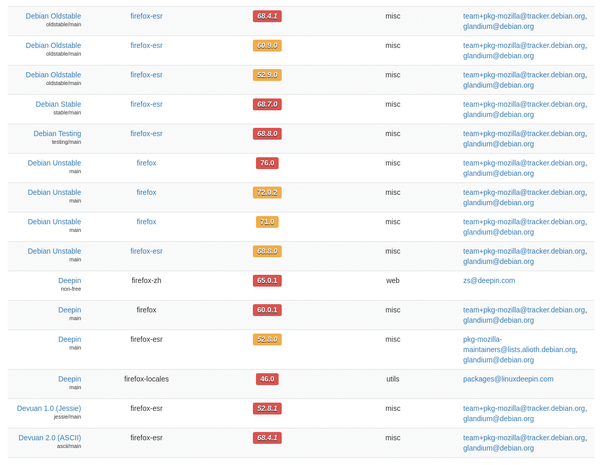The height and width of the screenshot is (465, 600).
Task: Open firefox package link in the 71.0 row
Action: coord(147,222)
